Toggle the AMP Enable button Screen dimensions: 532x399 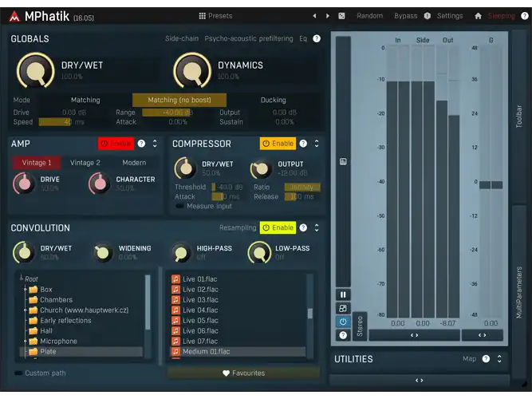click(116, 144)
